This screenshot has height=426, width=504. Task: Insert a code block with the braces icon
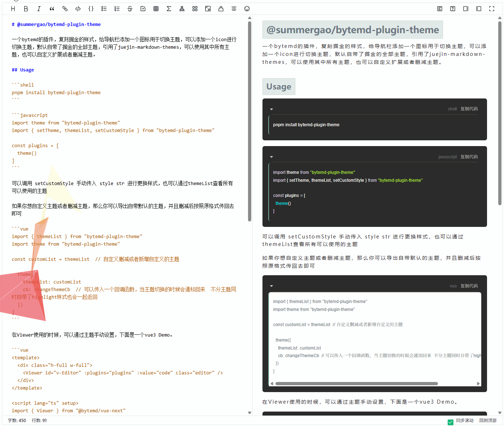[x=91, y=9]
